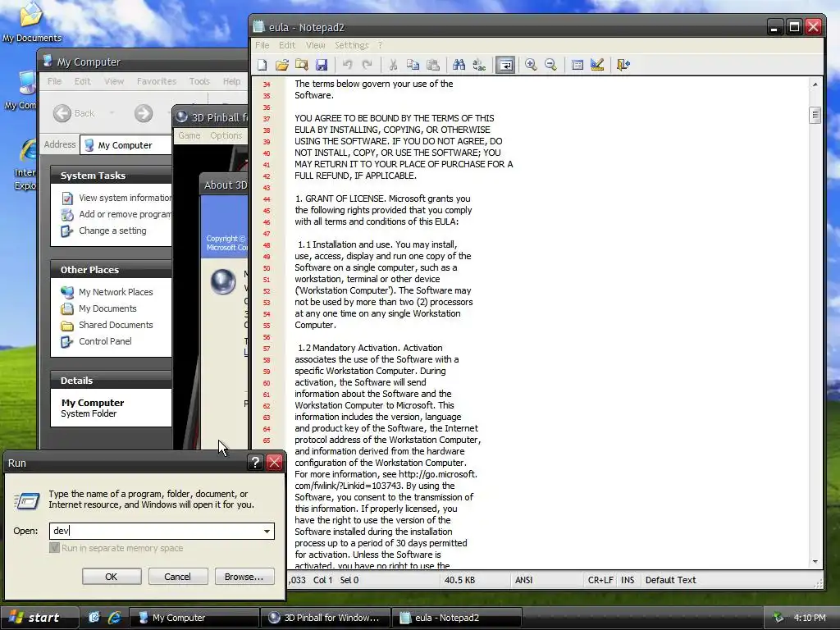Click the Open file icon in Notepad2
This screenshot has width=840, height=630.
(282, 65)
